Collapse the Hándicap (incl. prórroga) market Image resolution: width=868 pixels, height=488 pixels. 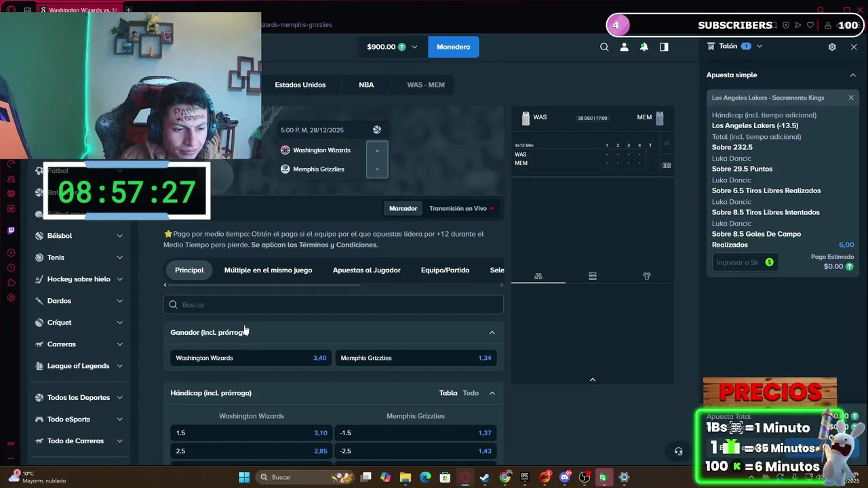point(492,393)
